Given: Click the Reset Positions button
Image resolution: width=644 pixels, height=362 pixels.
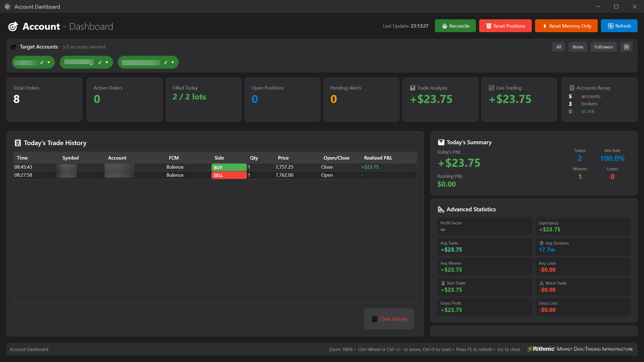Looking at the screenshot, I should 505,26.
